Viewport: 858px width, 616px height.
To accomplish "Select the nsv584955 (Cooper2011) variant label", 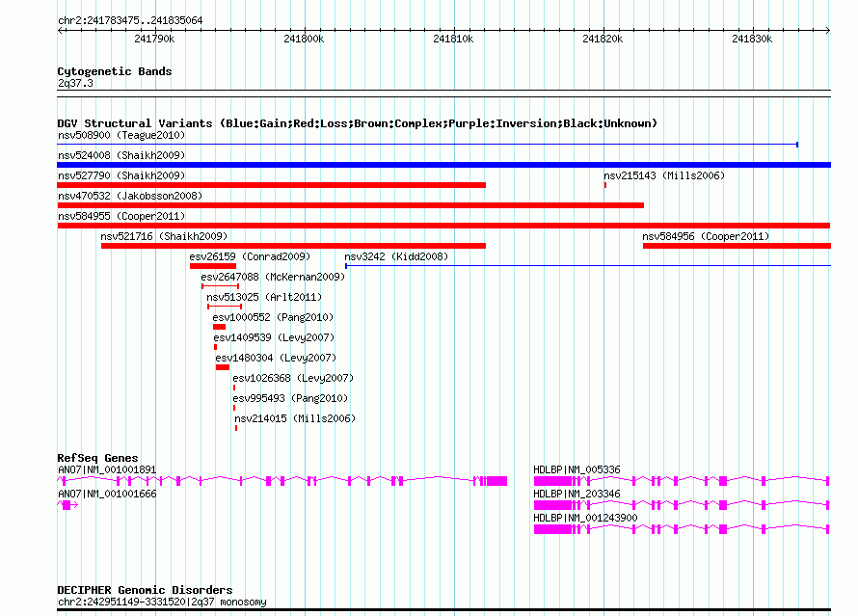I will (x=121, y=216).
